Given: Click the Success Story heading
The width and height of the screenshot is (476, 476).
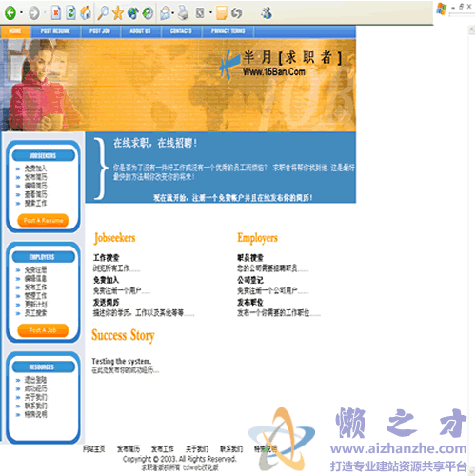Looking at the screenshot, I should (x=123, y=336).
